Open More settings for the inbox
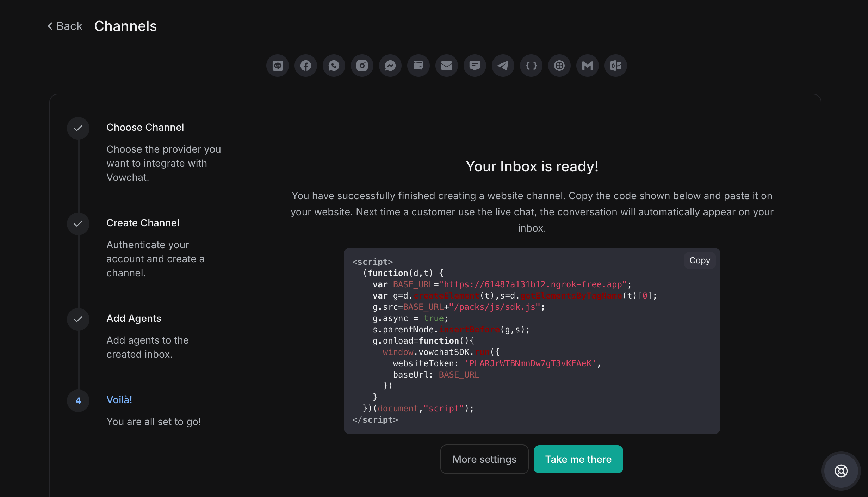Image resolution: width=868 pixels, height=497 pixels. (484, 459)
